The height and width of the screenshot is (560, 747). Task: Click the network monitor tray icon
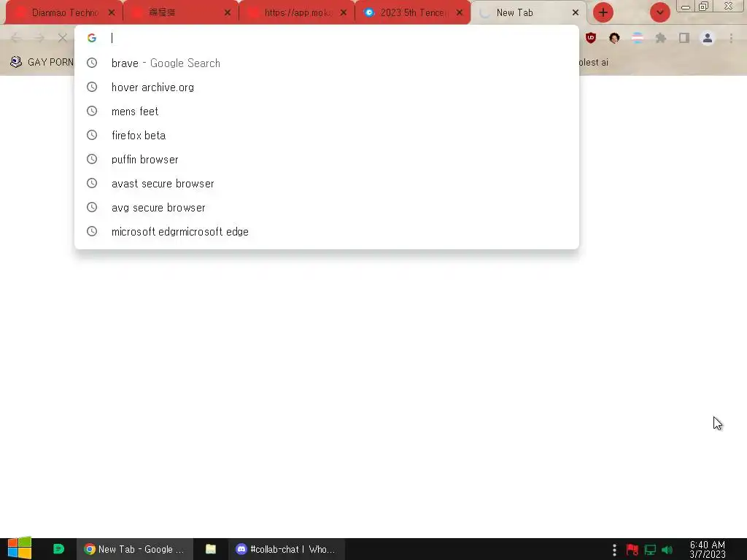click(650, 550)
